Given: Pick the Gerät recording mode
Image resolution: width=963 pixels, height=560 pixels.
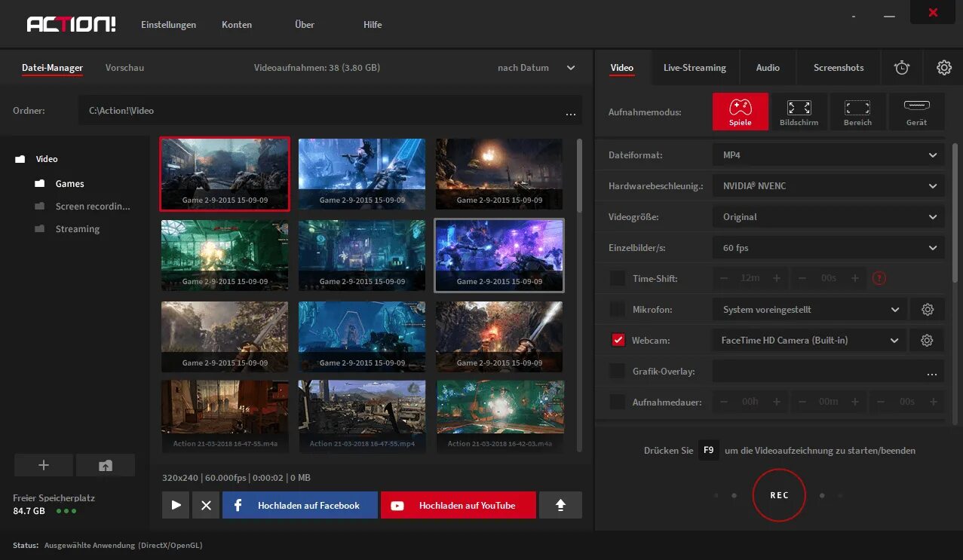Looking at the screenshot, I should click(x=916, y=112).
